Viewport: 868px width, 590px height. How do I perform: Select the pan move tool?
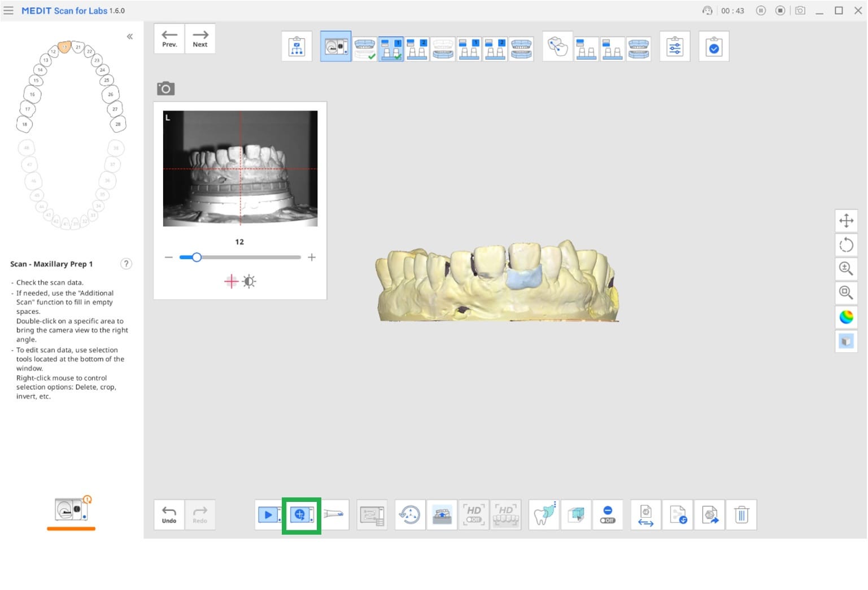coord(846,221)
